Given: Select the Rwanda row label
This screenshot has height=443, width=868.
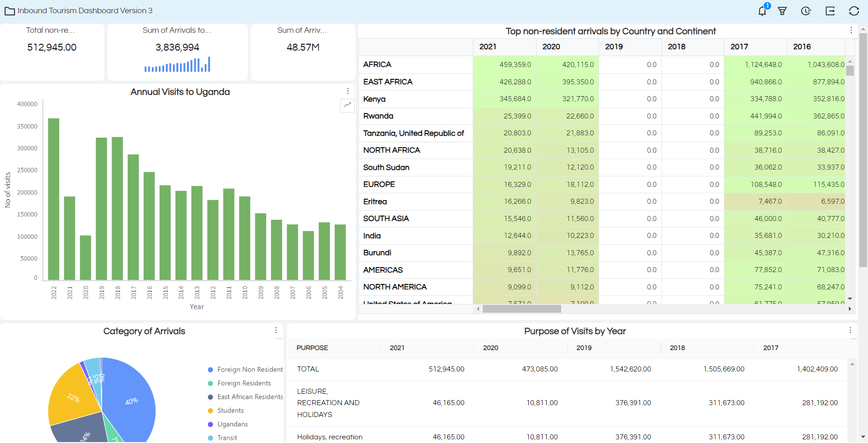Looking at the screenshot, I should coord(378,116).
